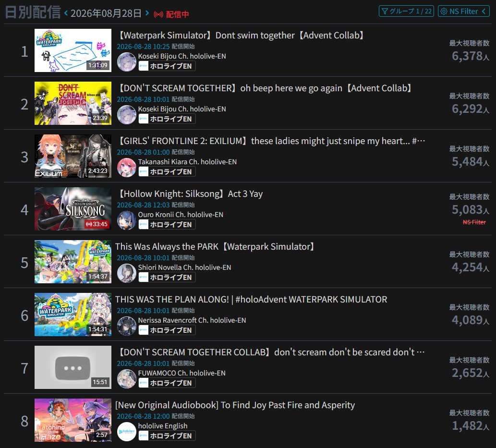Open the Hatching from the Haze audiobook thumbnail
This screenshot has height=448, width=496.
pyautogui.click(x=73, y=420)
